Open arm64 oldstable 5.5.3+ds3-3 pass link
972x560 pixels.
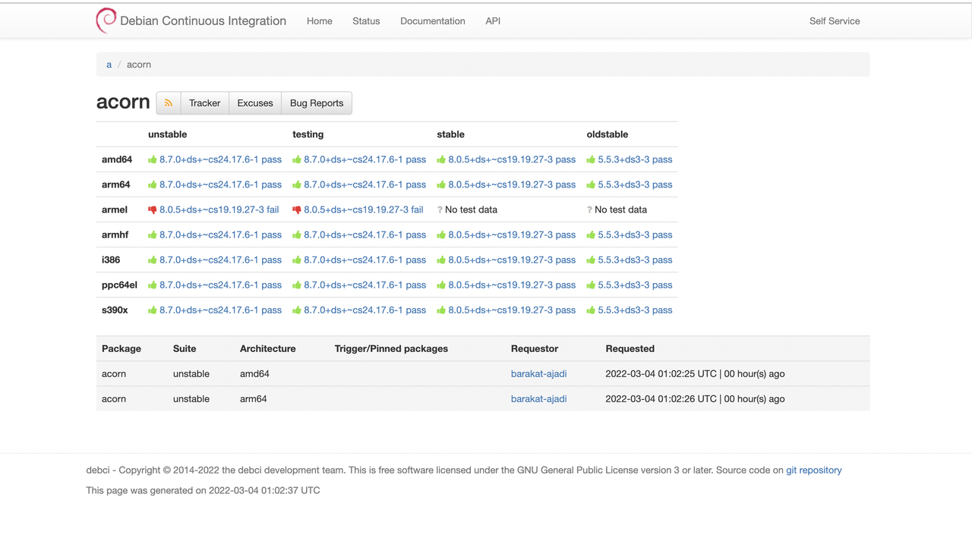(x=635, y=184)
